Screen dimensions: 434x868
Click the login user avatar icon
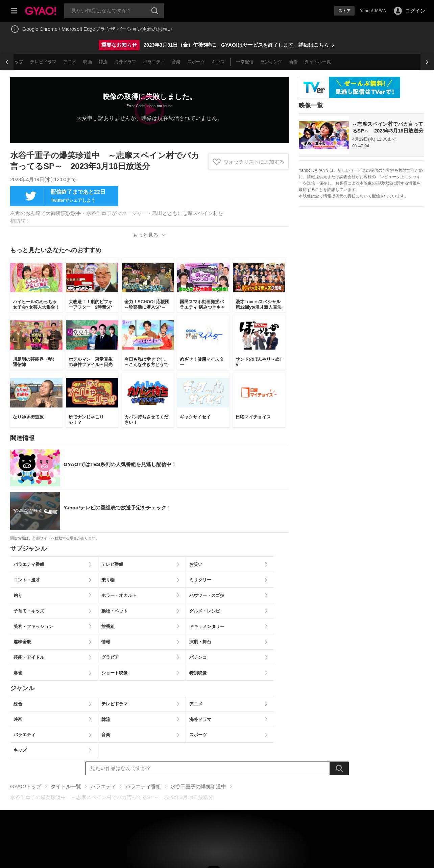(397, 11)
